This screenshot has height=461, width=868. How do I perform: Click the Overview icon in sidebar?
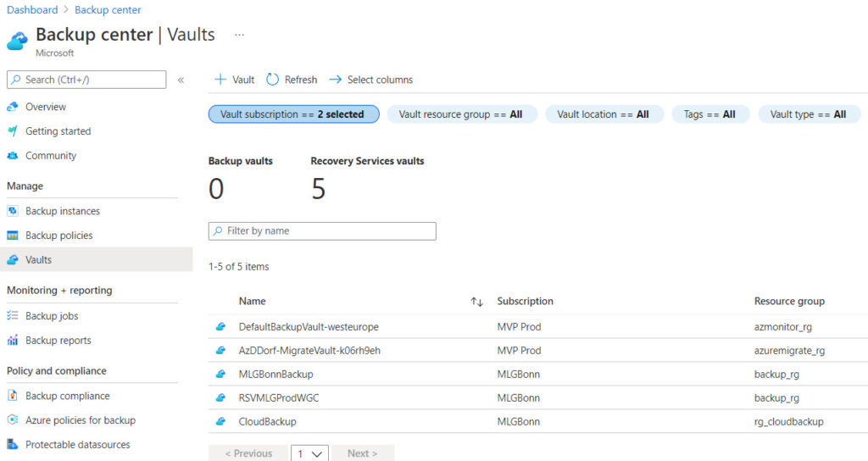(x=13, y=107)
